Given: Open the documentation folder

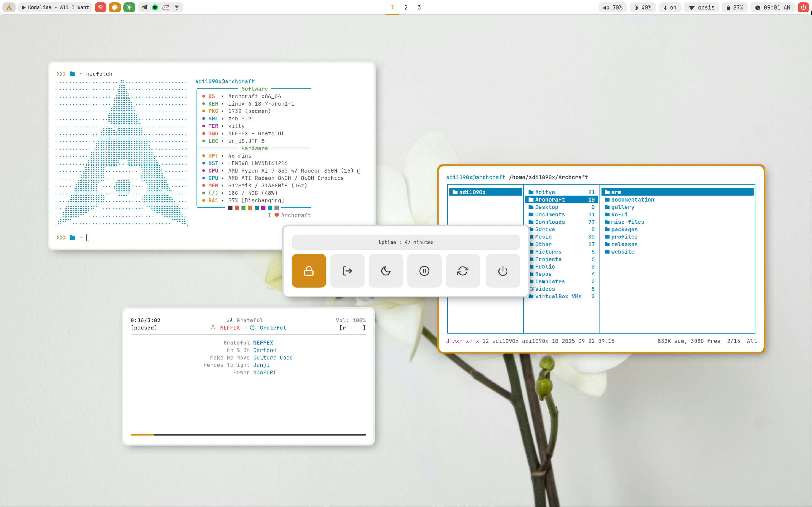Looking at the screenshot, I should coord(632,200).
